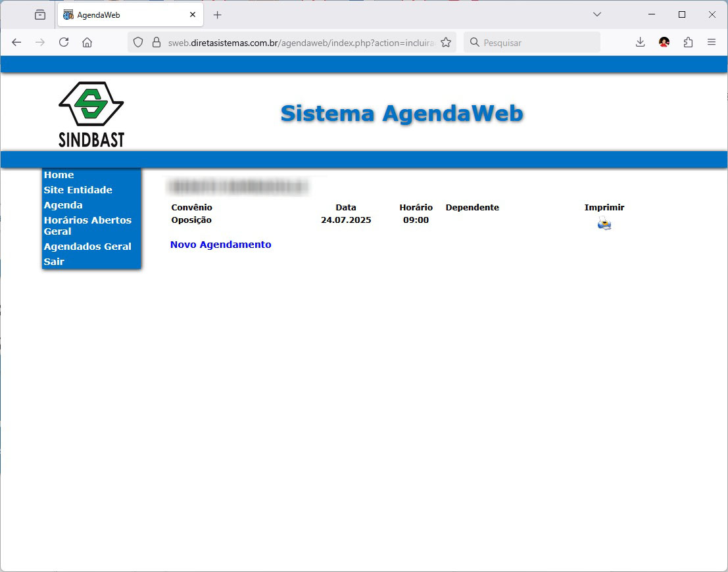Bookmark this page with the star icon
The width and height of the screenshot is (728, 572).
(x=446, y=42)
